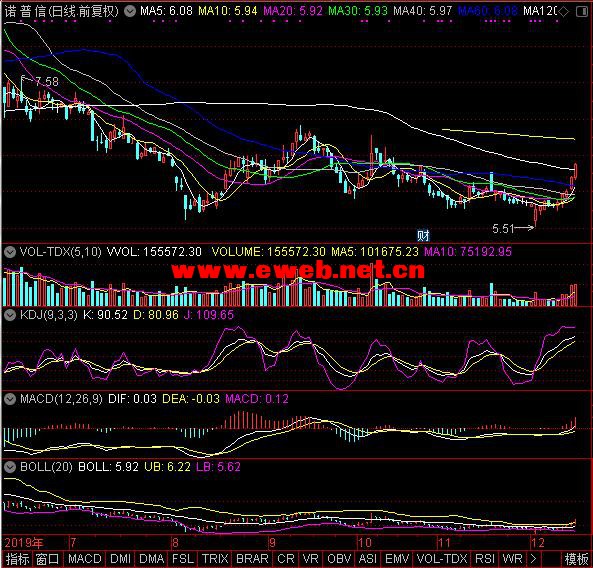Open the MACD panel dropdown arrow
Screen dimensions: 593x568
tap(10, 399)
